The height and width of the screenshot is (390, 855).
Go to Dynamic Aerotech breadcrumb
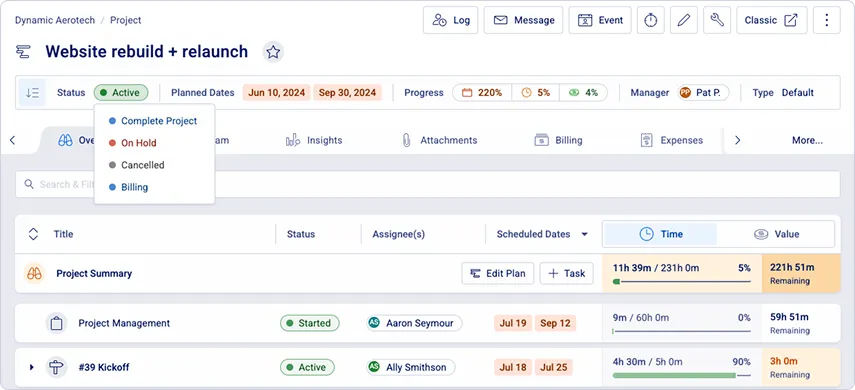55,20
